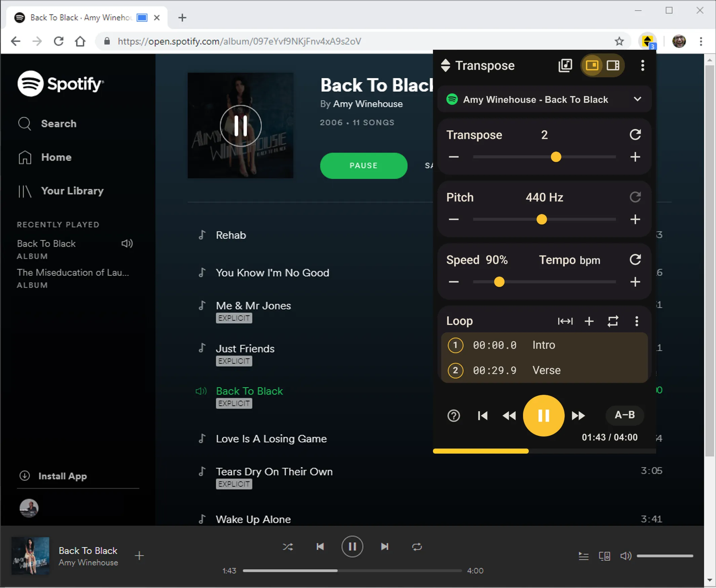Screen dimensions: 716x588
Task: Pause playback with yellow Transpose button
Action: click(x=544, y=416)
